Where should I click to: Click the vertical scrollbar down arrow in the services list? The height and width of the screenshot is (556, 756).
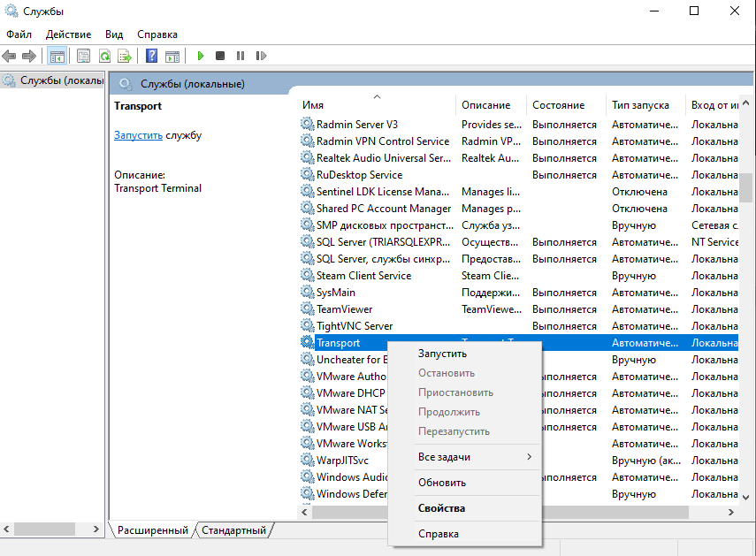[x=746, y=498]
